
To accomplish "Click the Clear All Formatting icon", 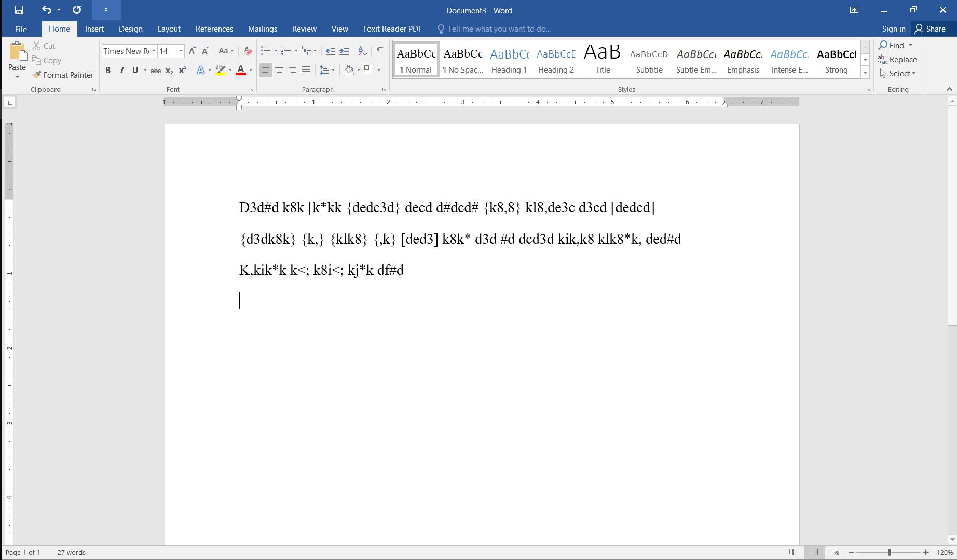I will click(x=248, y=51).
